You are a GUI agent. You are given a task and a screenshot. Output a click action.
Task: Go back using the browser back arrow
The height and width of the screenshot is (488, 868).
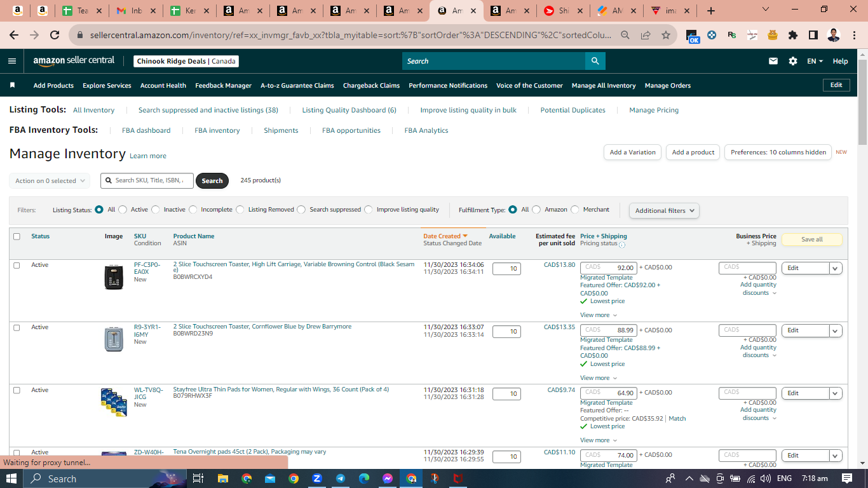click(14, 36)
